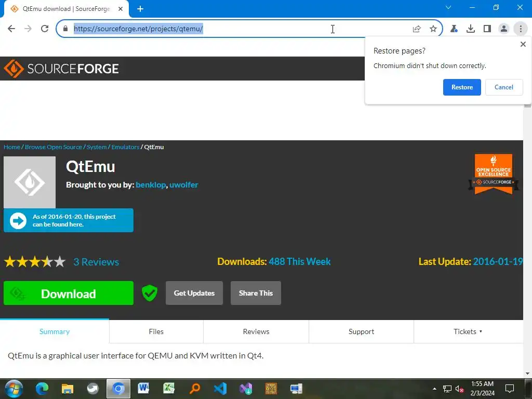Open the three-dot Chromium menu

coord(521,29)
